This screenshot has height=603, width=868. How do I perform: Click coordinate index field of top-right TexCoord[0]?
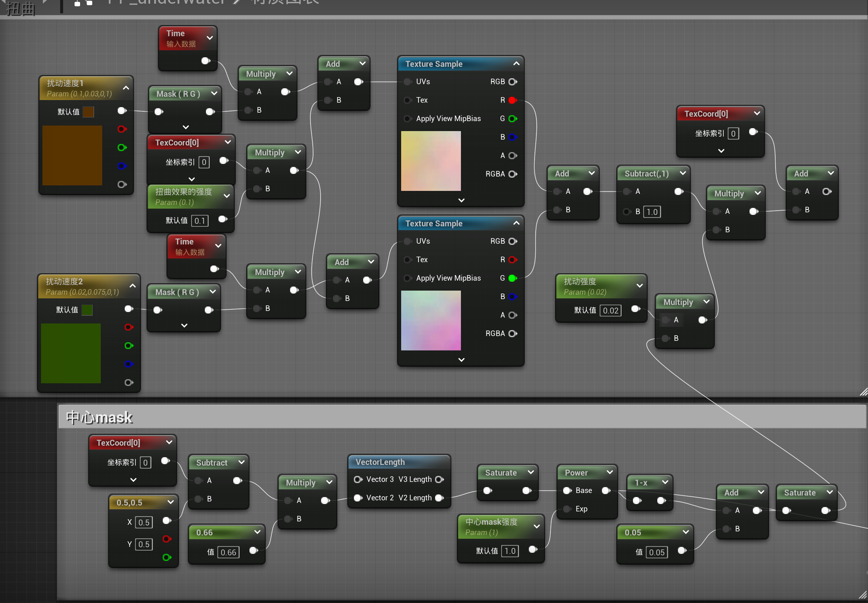coord(733,133)
